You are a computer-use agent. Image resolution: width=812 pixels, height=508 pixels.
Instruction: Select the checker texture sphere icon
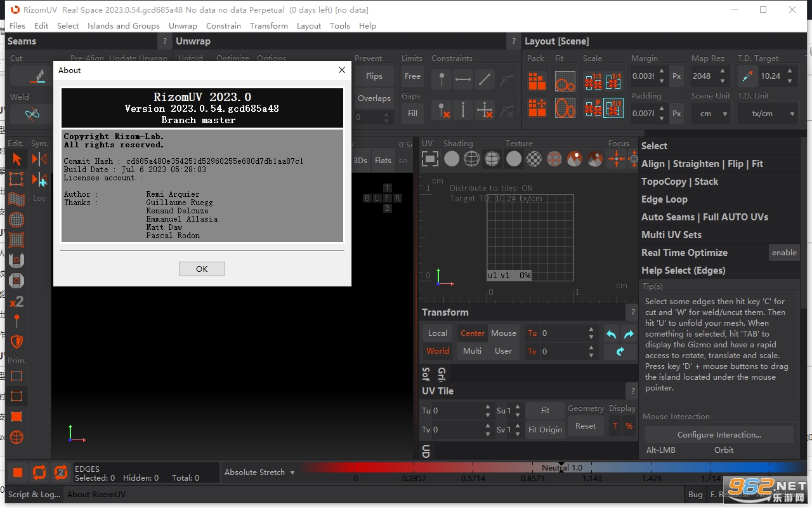pyautogui.click(x=534, y=159)
